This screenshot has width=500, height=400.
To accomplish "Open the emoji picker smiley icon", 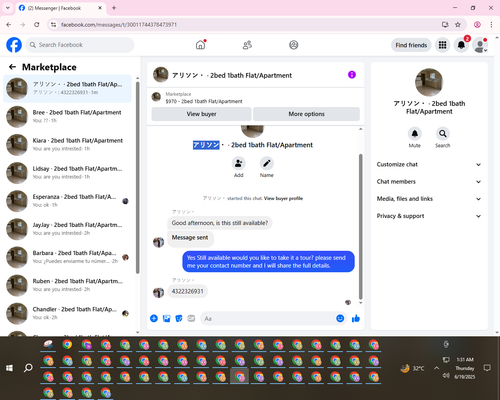I will pyautogui.click(x=340, y=318).
